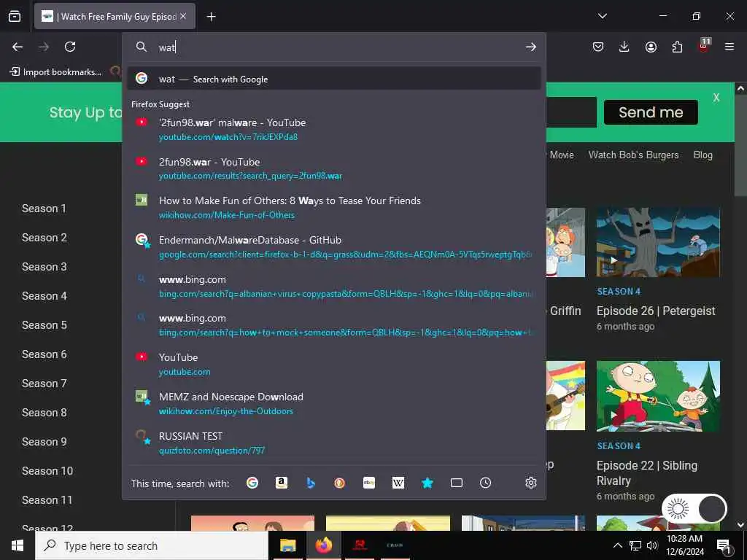Open bing how to mock someone suggestion
Image resolution: width=747 pixels, height=560 pixels.
click(x=333, y=324)
